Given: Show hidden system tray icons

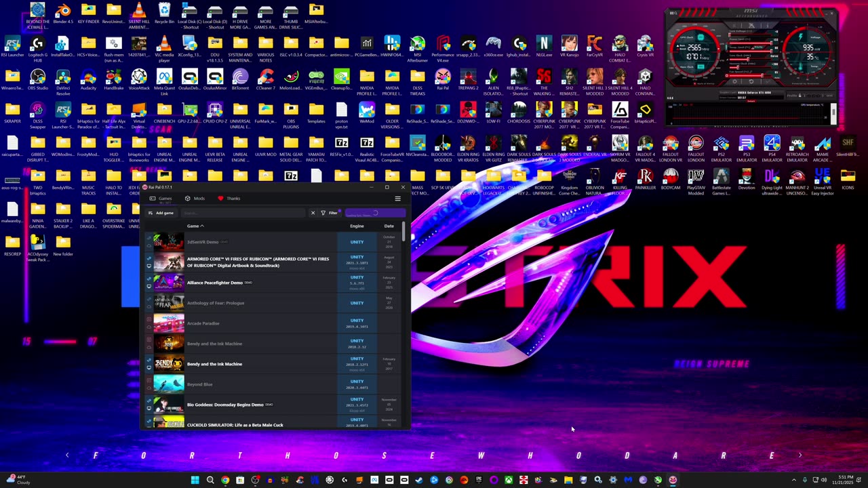Looking at the screenshot, I should (x=794, y=480).
